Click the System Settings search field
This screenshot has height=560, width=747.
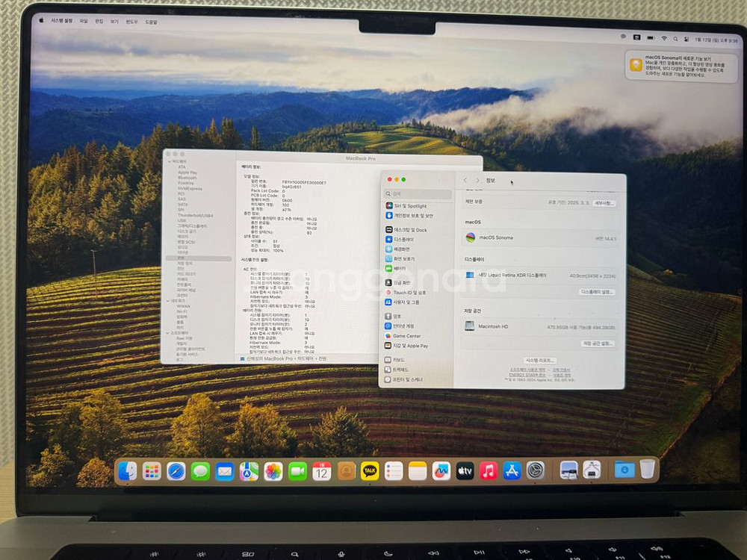point(418,194)
